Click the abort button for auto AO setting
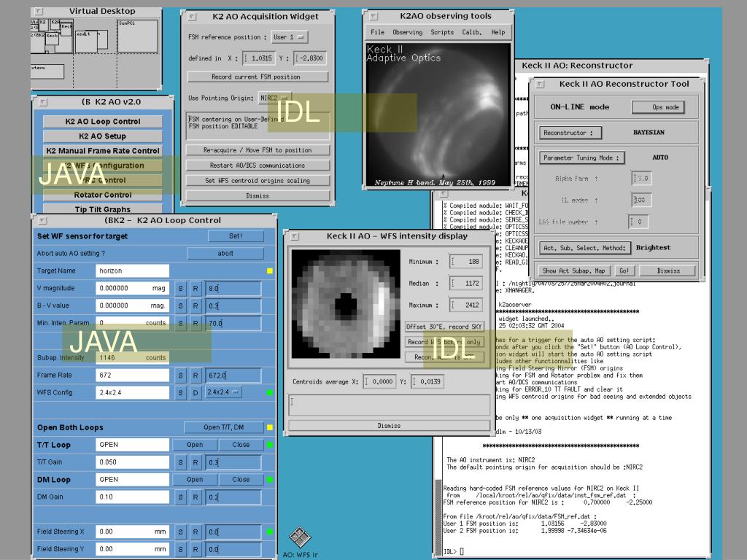Image resolution: width=747 pixels, height=560 pixels. (x=225, y=253)
